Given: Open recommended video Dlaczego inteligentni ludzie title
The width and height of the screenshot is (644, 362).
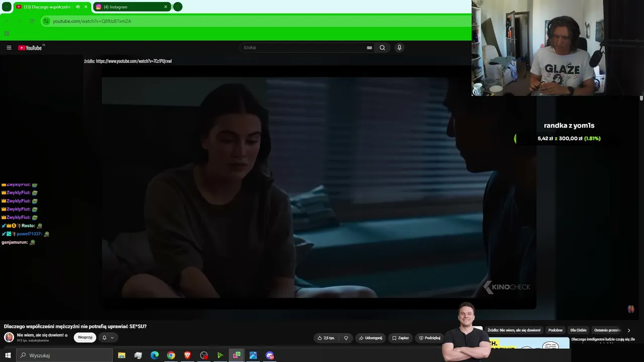Looking at the screenshot, I should 603,339.
